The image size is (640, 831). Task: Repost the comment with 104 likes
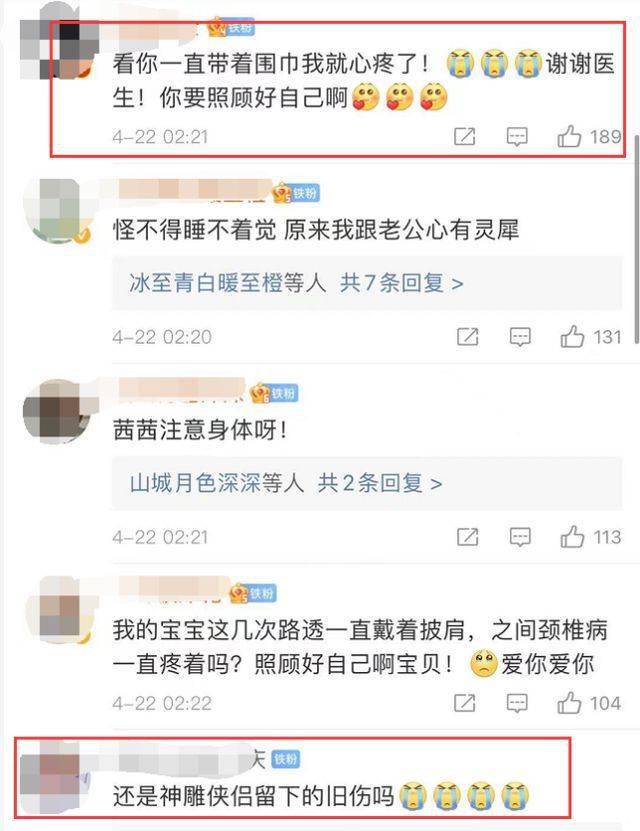click(x=465, y=703)
